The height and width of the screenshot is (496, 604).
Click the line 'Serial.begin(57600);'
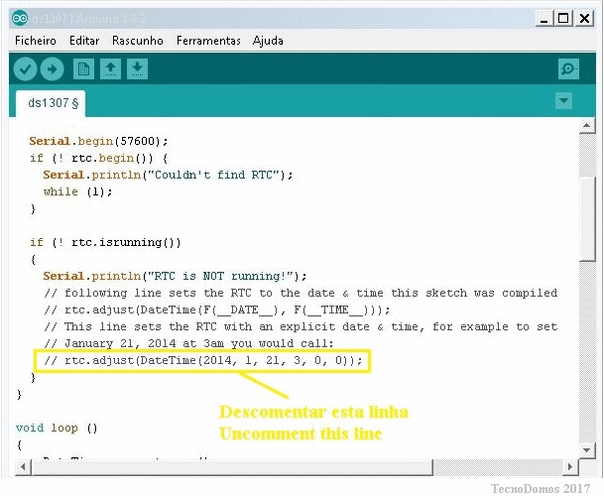coord(99,141)
